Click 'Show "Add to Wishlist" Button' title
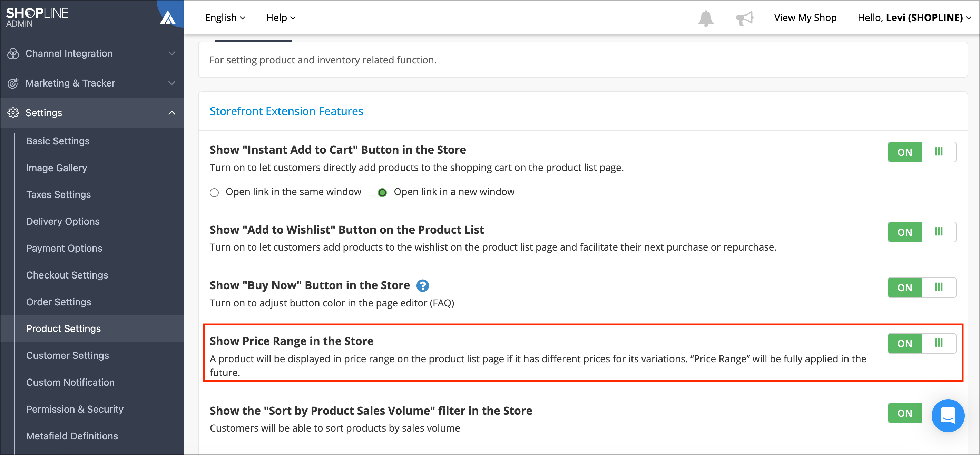This screenshot has width=980, height=455. click(x=346, y=230)
